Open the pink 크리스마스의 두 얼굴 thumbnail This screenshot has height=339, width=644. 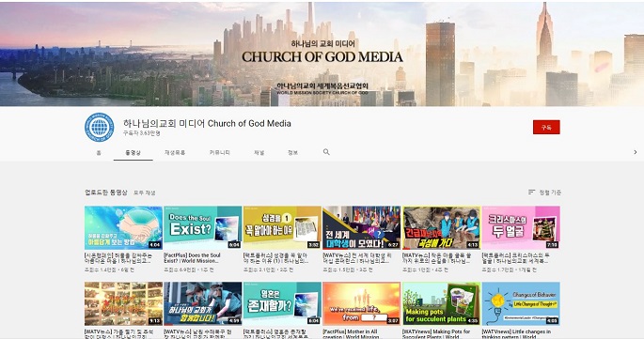coord(521,228)
